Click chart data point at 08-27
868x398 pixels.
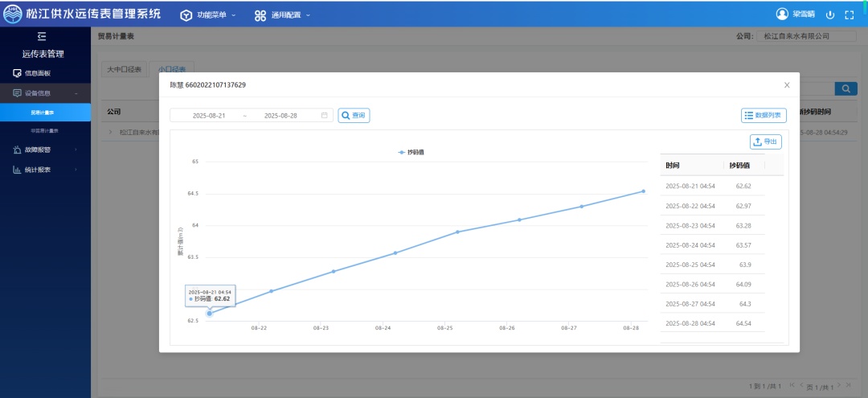click(581, 207)
